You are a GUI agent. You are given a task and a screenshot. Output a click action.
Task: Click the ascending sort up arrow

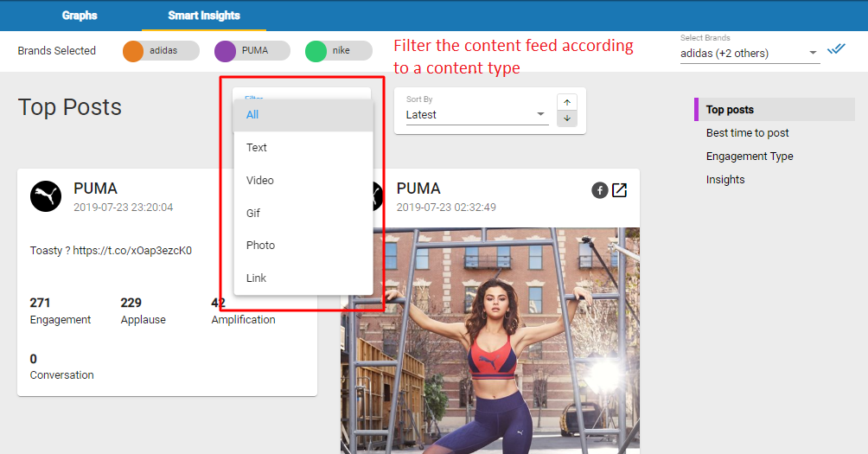(x=567, y=102)
